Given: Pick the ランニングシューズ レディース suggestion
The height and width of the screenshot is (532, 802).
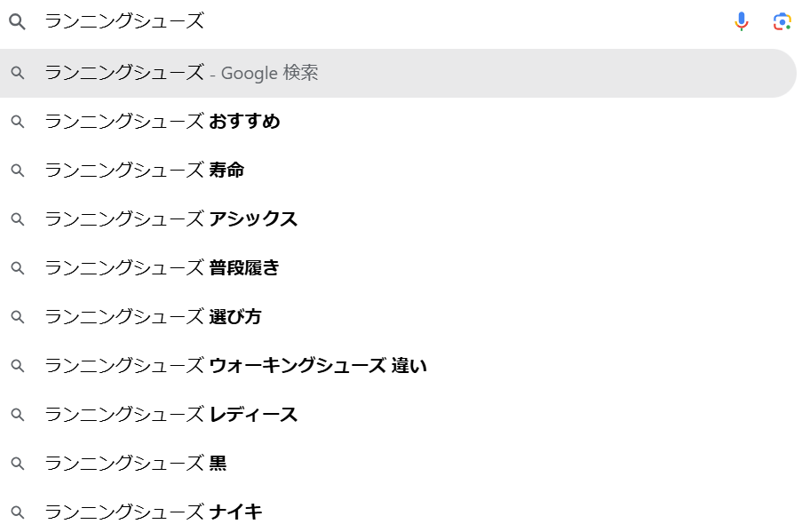Looking at the screenshot, I should [398, 415].
